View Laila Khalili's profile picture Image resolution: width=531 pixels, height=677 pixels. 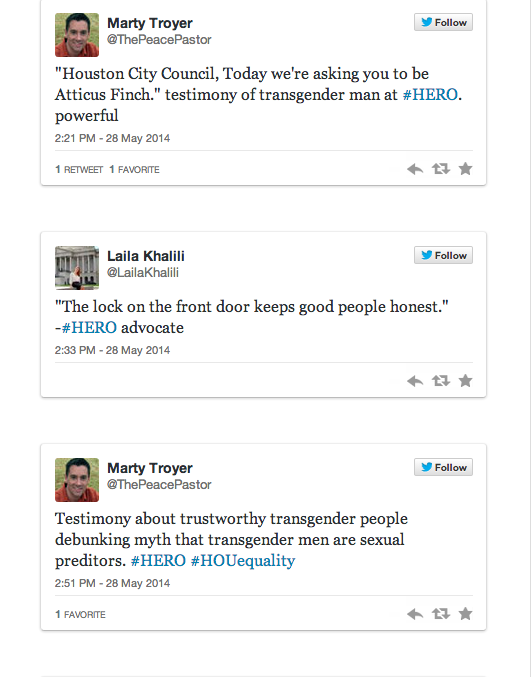(77, 268)
